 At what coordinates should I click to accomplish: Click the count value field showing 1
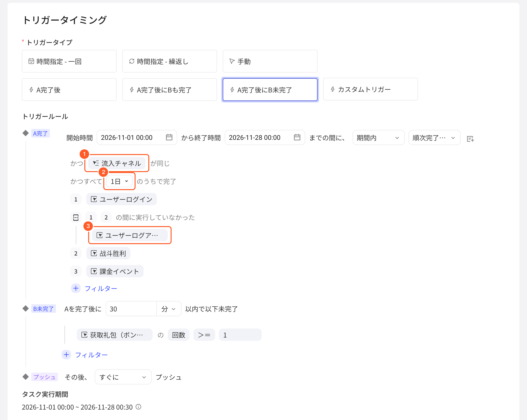pyautogui.click(x=240, y=335)
